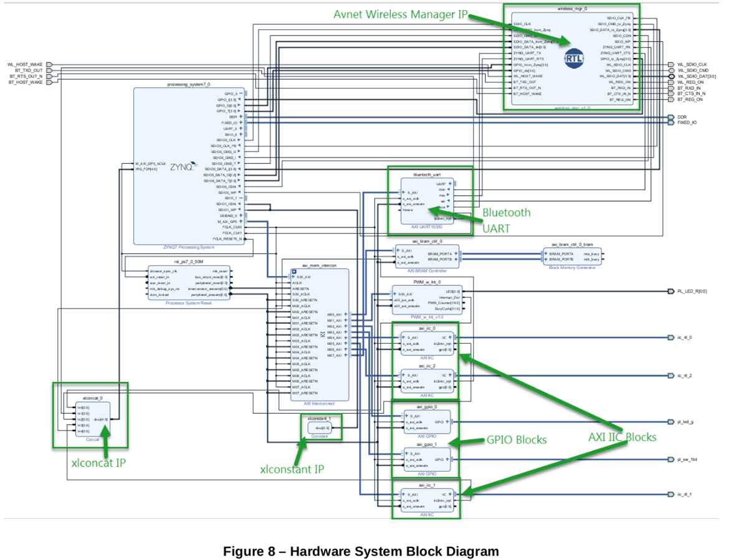741x560 pixels.
Task: Select the WL_SDIO_DAT[3:0] bidirectional port symbol
Action: [671, 76]
